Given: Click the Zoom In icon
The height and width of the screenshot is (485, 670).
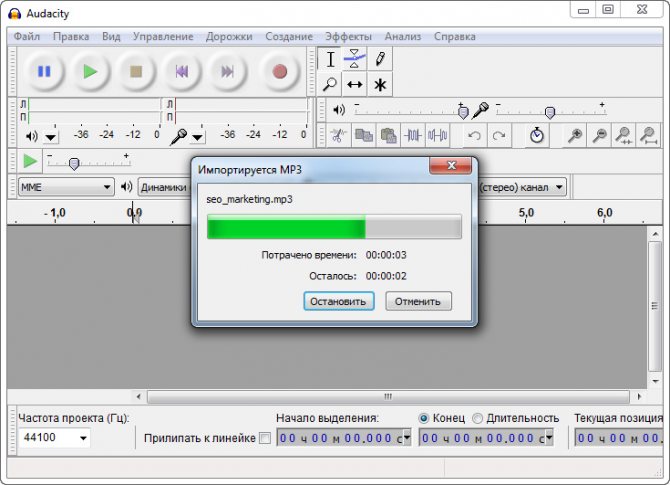Looking at the screenshot, I should click(575, 135).
